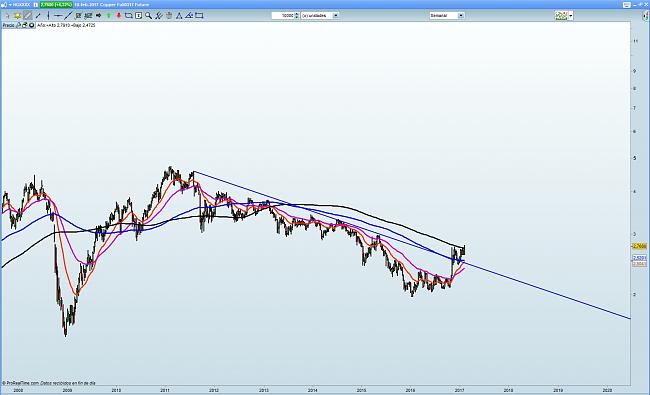Choose the horizontal line drawing tool

pos(58,16)
